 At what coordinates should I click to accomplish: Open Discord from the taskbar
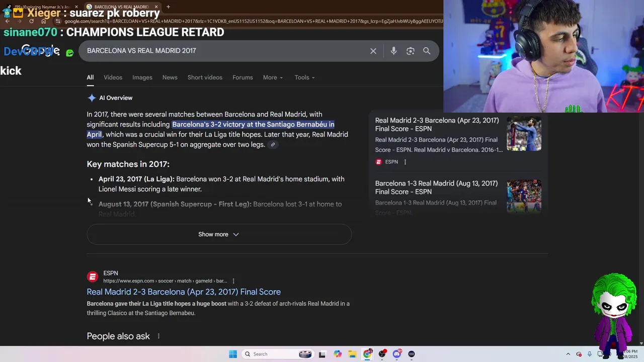click(x=397, y=354)
